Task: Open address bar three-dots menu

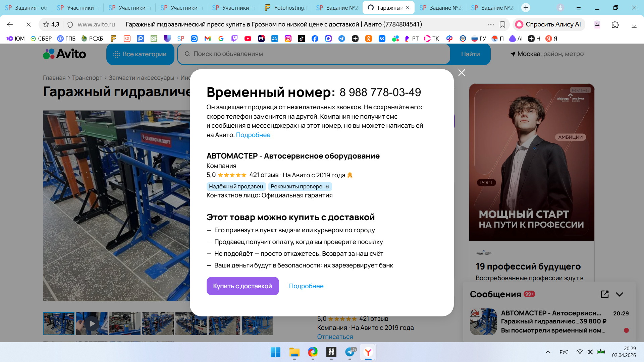Action: point(491,24)
